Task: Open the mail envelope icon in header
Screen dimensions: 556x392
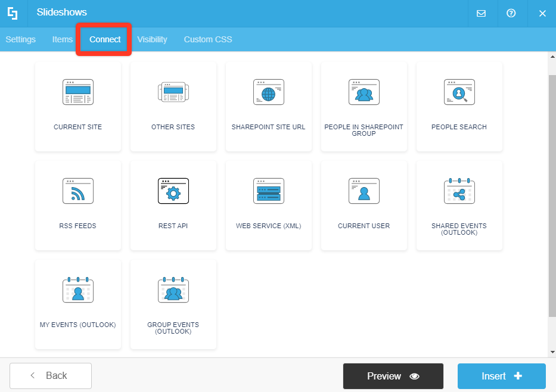Action: 481,14
